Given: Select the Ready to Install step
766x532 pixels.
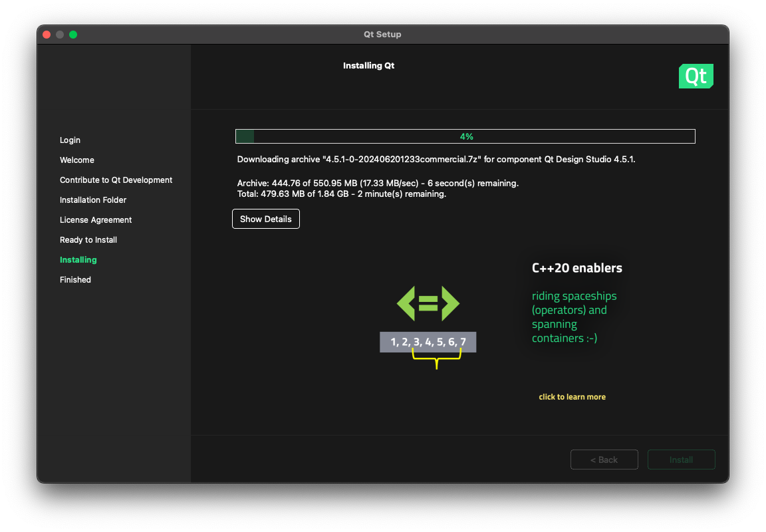Looking at the screenshot, I should click(88, 240).
